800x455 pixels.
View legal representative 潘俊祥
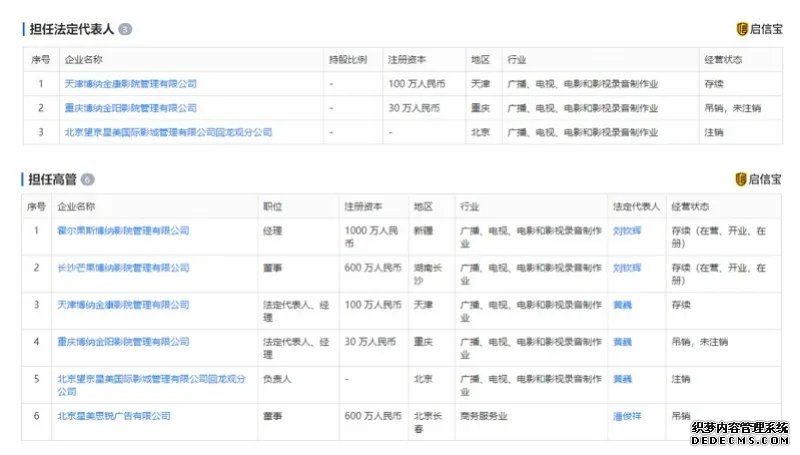pos(627,416)
